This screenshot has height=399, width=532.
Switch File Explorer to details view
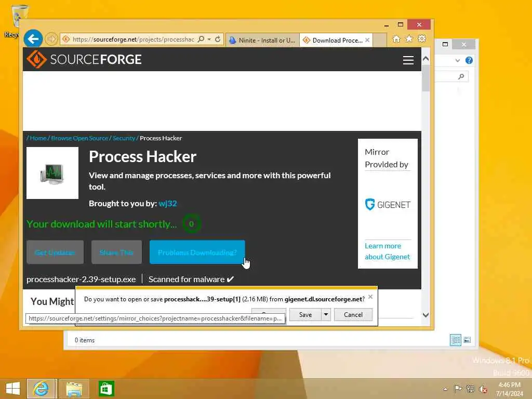click(x=455, y=340)
